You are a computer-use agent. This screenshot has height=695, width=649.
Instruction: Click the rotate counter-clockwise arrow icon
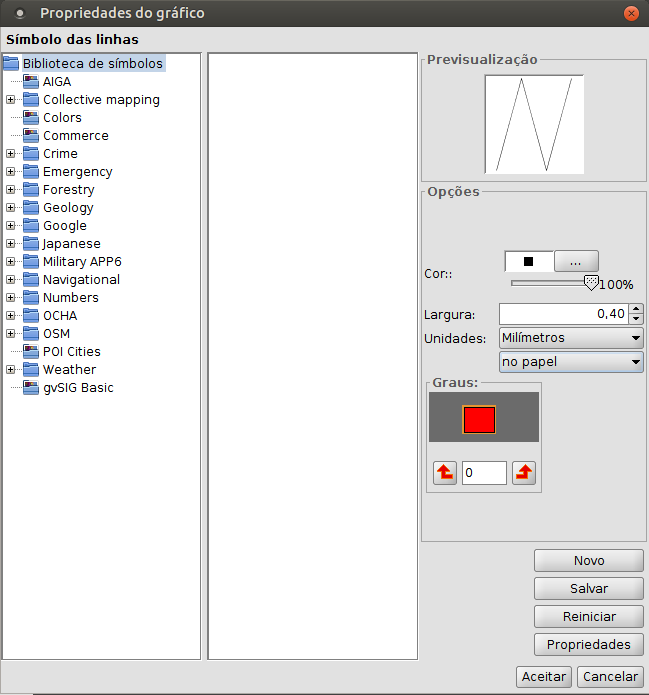445,473
